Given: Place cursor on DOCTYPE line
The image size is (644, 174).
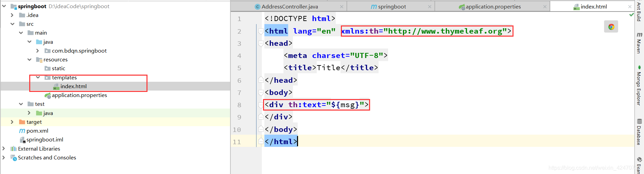Looking at the screenshot, I should pyautogui.click(x=300, y=19).
